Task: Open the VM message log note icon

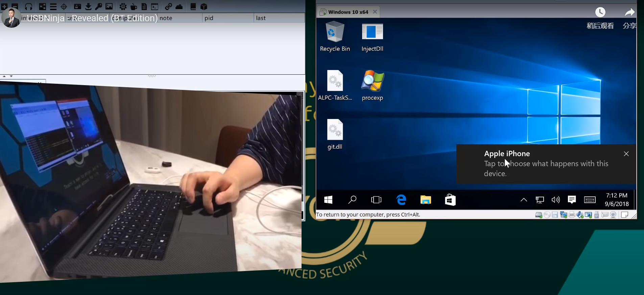Action: click(x=624, y=215)
